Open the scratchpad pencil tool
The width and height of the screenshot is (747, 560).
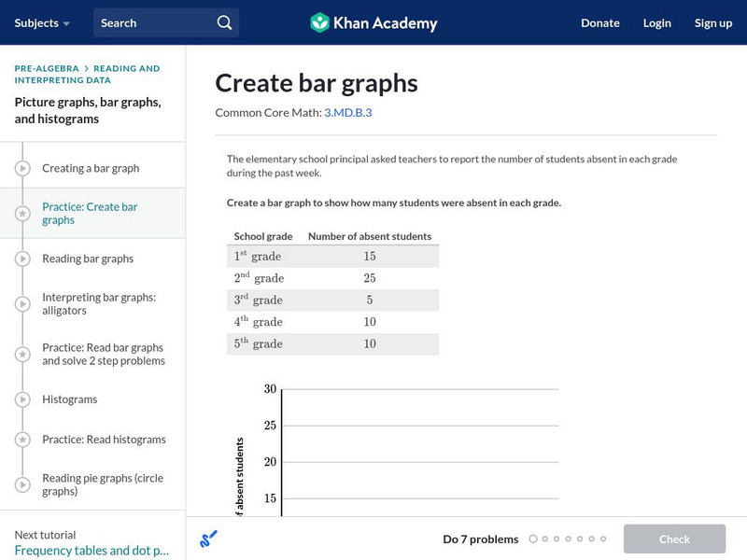[x=208, y=539]
